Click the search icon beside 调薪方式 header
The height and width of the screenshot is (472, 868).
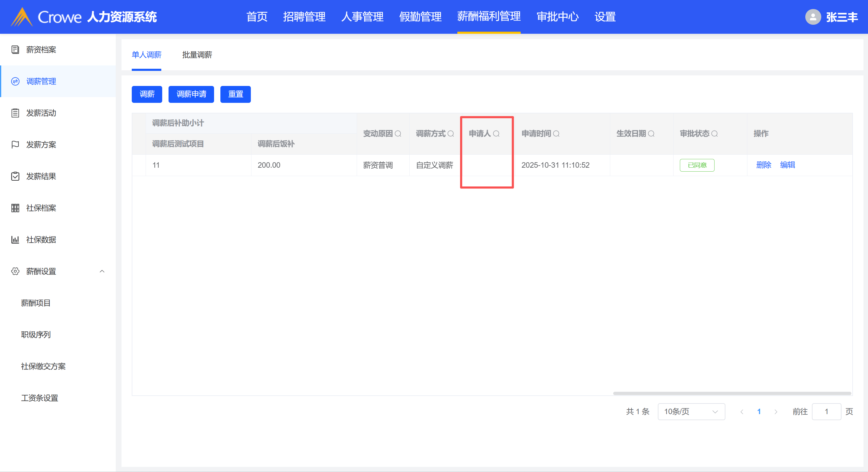pyautogui.click(x=450, y=134)
